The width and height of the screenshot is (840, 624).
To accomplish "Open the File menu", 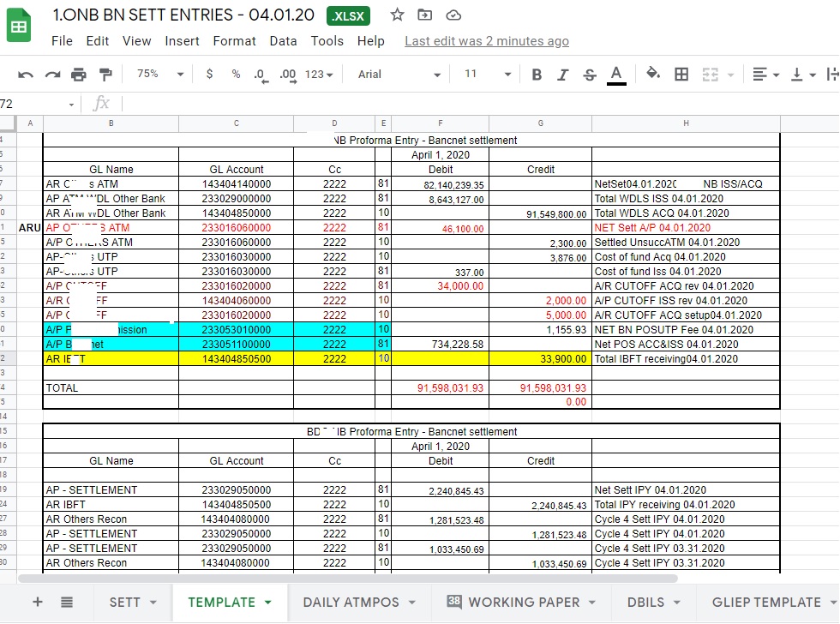I will click(62, 41).
